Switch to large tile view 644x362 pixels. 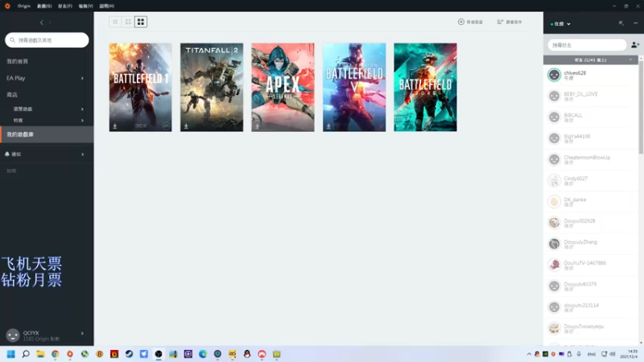click(x=141, y=22)
